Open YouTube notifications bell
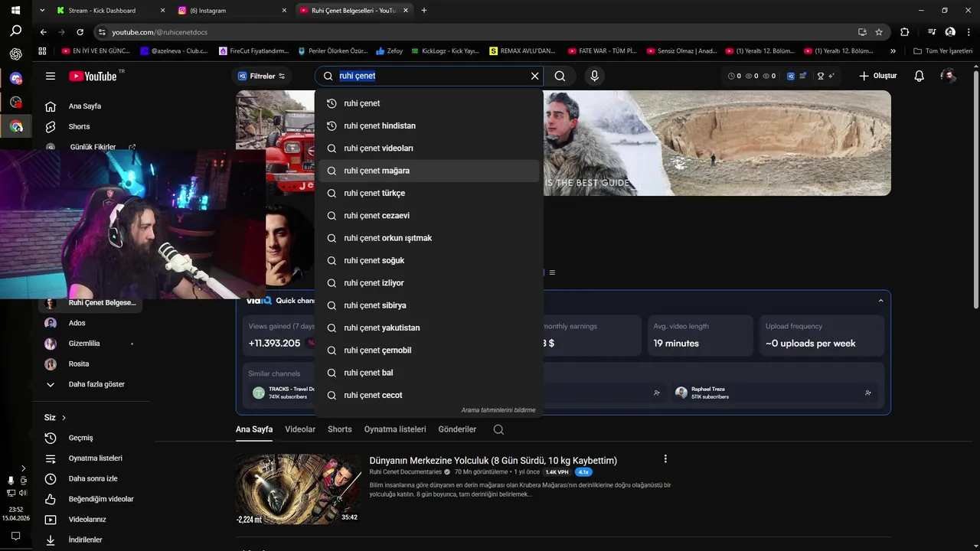 click(920, 76)
